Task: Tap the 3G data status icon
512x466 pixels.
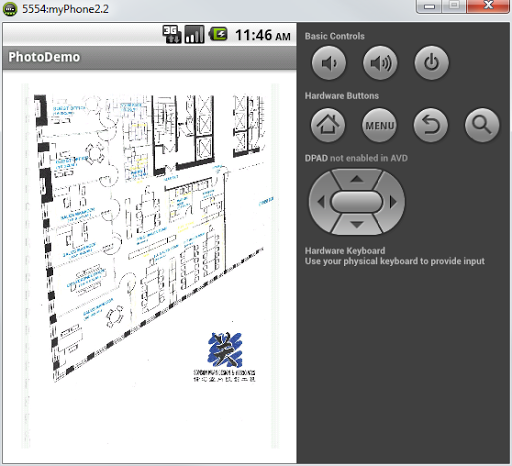Action: pyautogui.click(x=172, y=34)
